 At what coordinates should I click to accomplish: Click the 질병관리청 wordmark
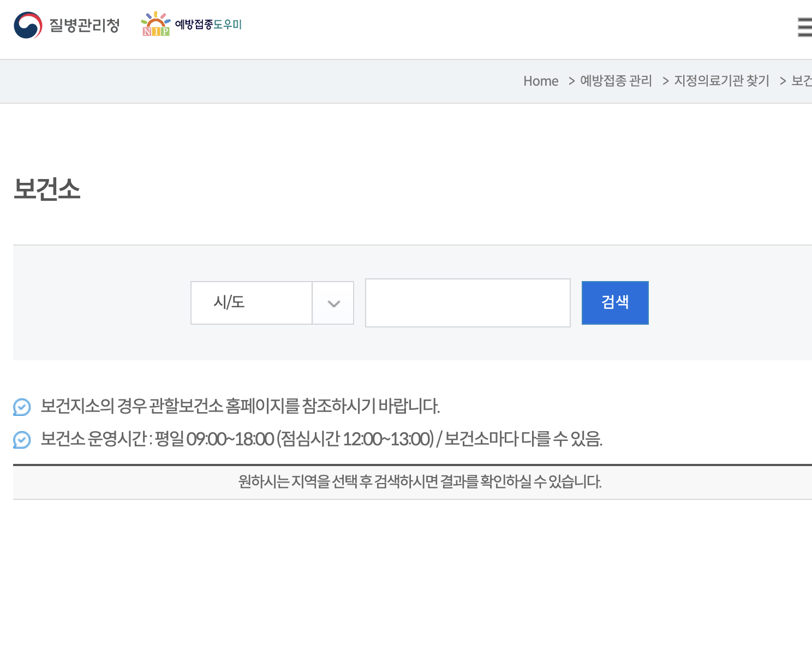tap(84, 24)
